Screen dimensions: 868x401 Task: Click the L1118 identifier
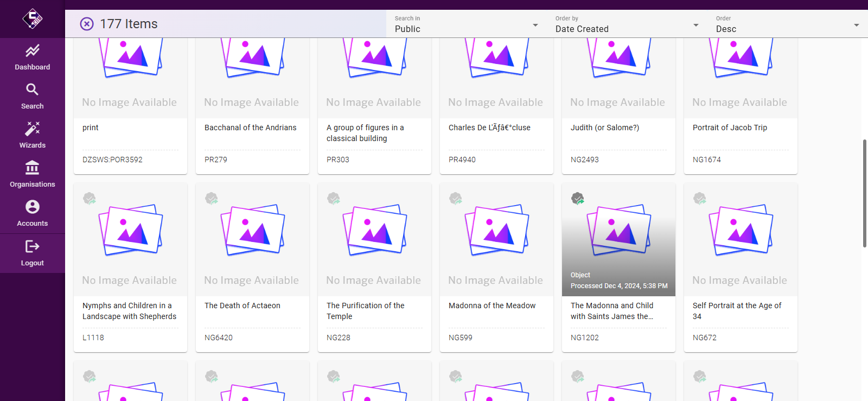(x=93, y=338)
